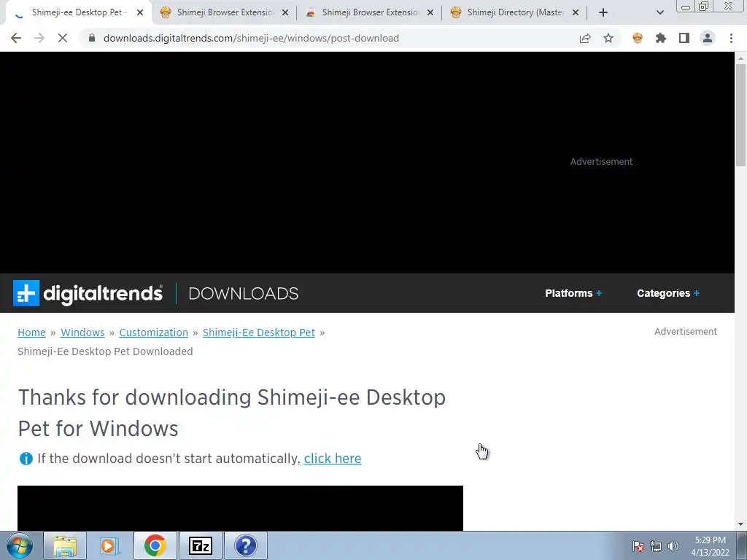Open the Help icon in taskbar
Screen dimensions: 747x560
click(245, 545)
